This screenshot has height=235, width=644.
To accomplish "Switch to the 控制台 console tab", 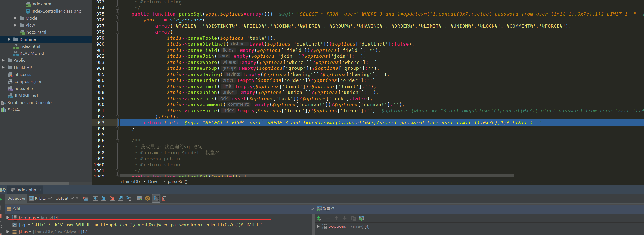I will coord(40,199).
